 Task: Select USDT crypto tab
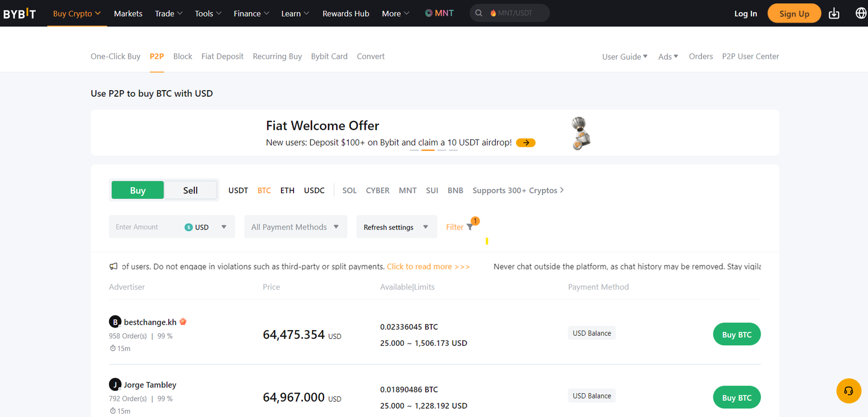238,191
